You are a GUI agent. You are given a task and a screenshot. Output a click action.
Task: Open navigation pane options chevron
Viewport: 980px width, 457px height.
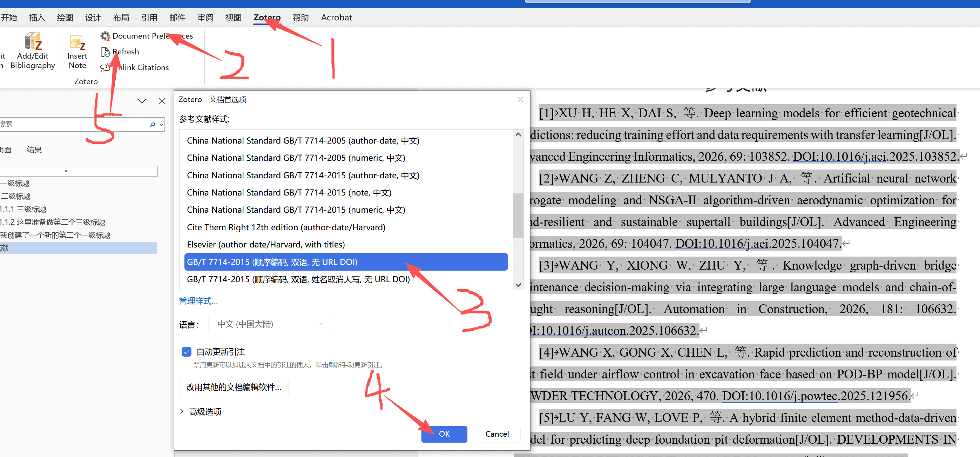(142, 101)
